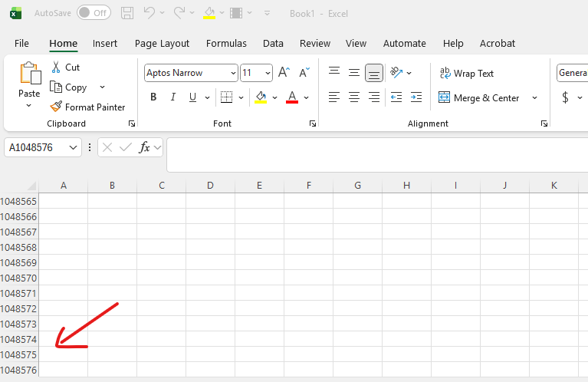
Task: Click the Copy button
Action: 69,87
